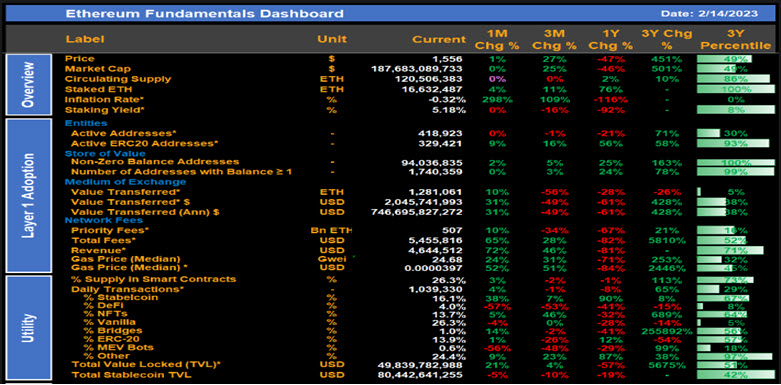Viewport: 781px width, 385px height.
Task: Select the Layer 1 Adoption section tab
Action: point(28,195)
